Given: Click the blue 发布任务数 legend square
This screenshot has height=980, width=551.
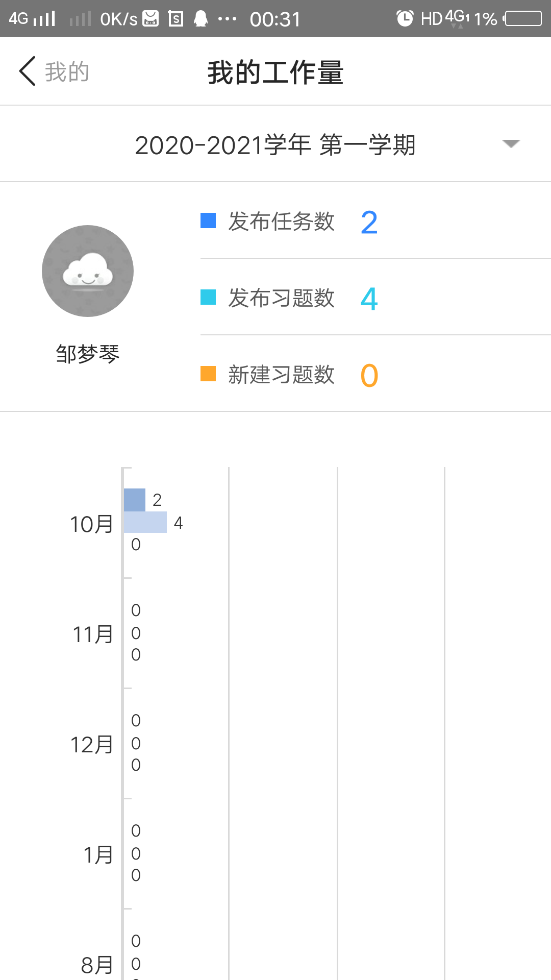Looking at the screenshot, I should 208,220.
